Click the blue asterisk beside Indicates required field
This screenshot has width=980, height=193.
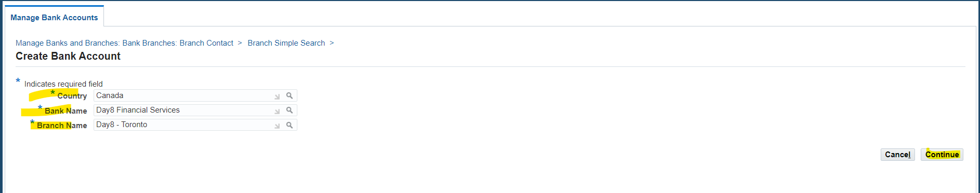tap(18, 81)
